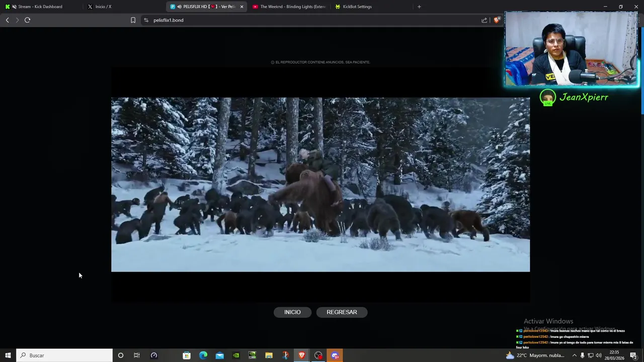This screenshot has height=362, width=644.
Task: Click the JeanXpierr profile avatar
Action: [547, 98]
